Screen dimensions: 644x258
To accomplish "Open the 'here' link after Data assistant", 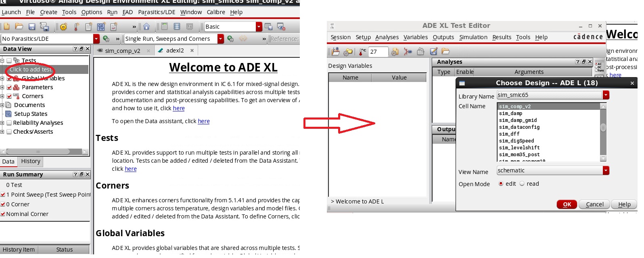I will tap(204, 121).
